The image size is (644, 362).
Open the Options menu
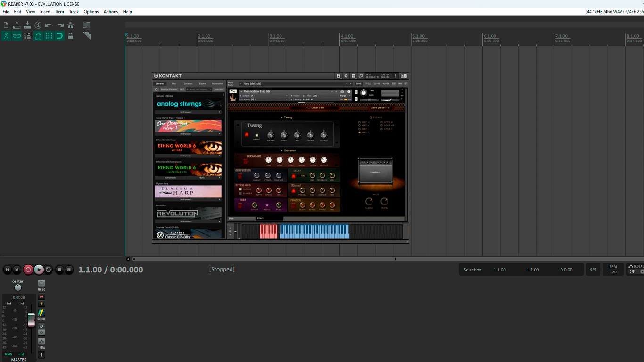coord(91,12)
